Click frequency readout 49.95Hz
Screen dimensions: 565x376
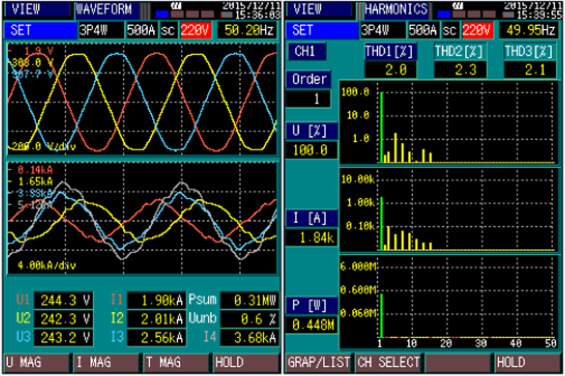(x=530, y=30)
